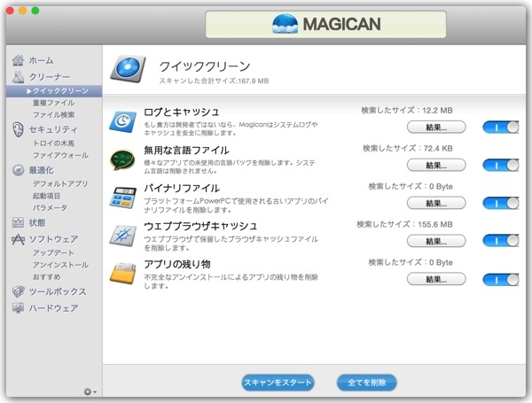Click the speech bubble language files icon

pos(123,159)
